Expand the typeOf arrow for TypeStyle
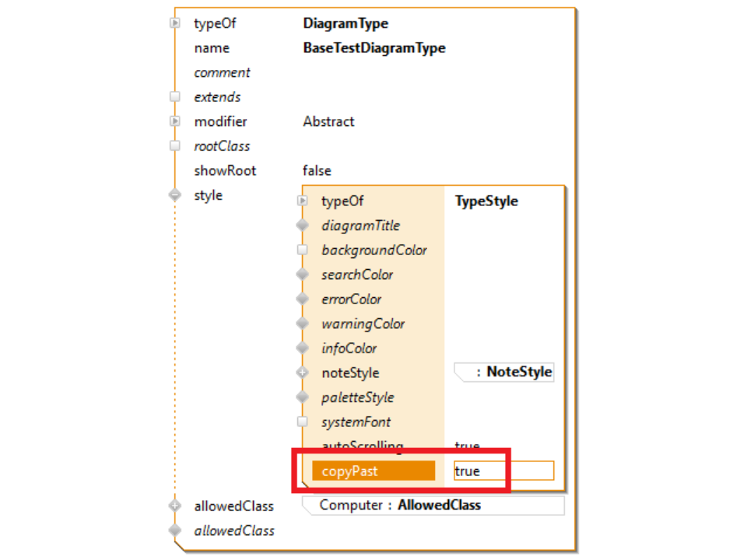Viewport: 747px width, 560px height. click(x=303, y=201)
